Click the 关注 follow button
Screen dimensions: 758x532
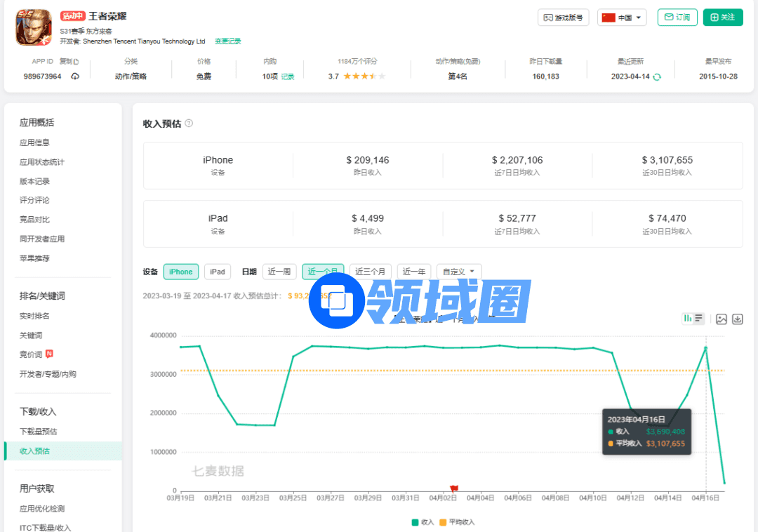coord(723,18)
